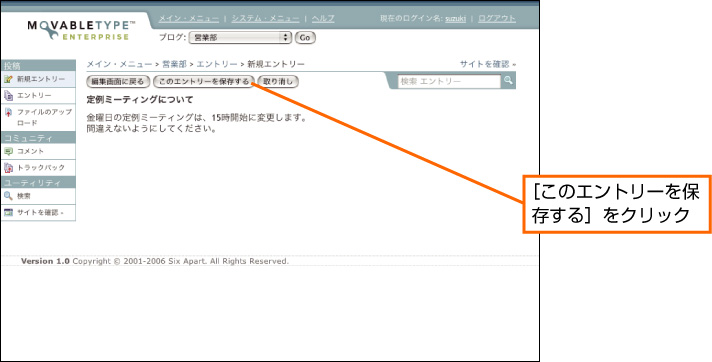Select 検索 in the sidebar

tap(38, 196)
